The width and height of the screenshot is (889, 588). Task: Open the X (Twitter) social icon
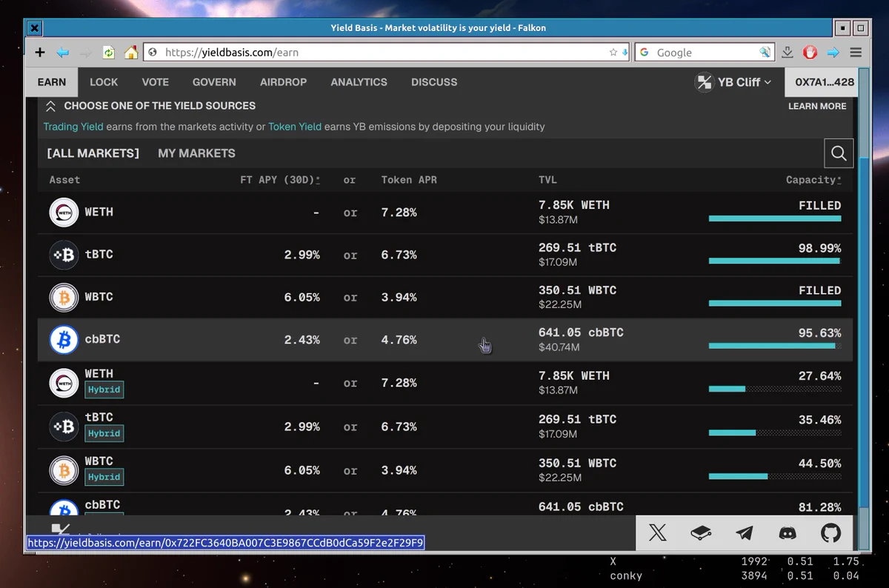(x=657, y=532)
